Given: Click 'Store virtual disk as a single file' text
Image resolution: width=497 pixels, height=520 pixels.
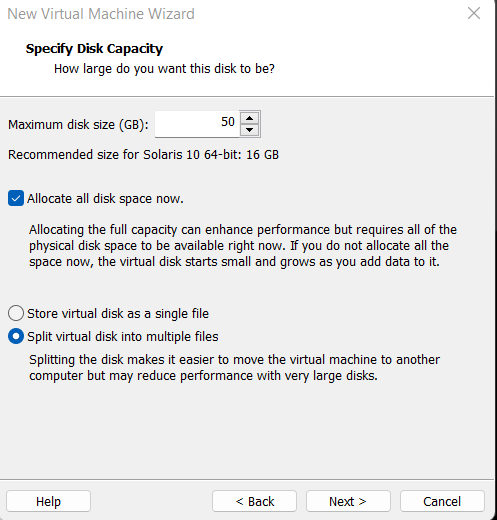Looking at the screenshot, I should point(118,314).
